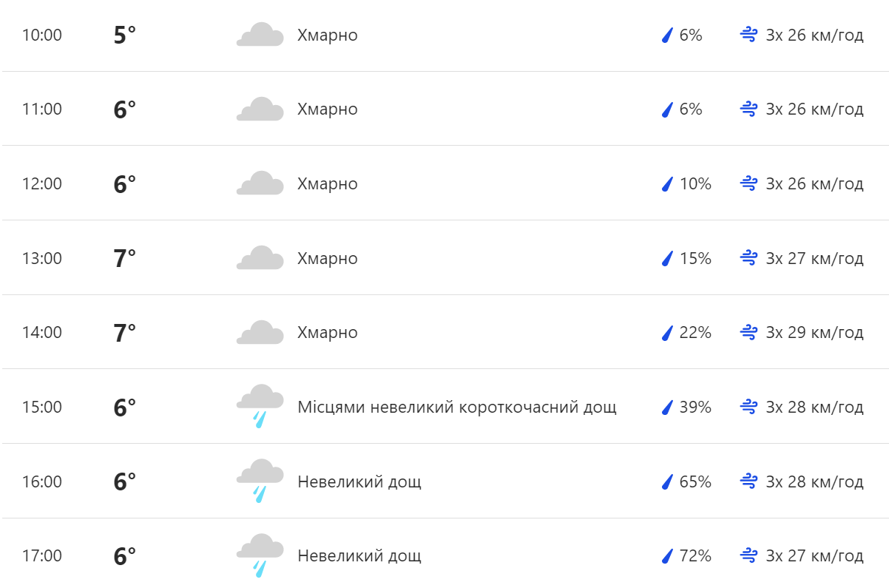Click the 5° temperature at 10:00

tap(125, 35)
